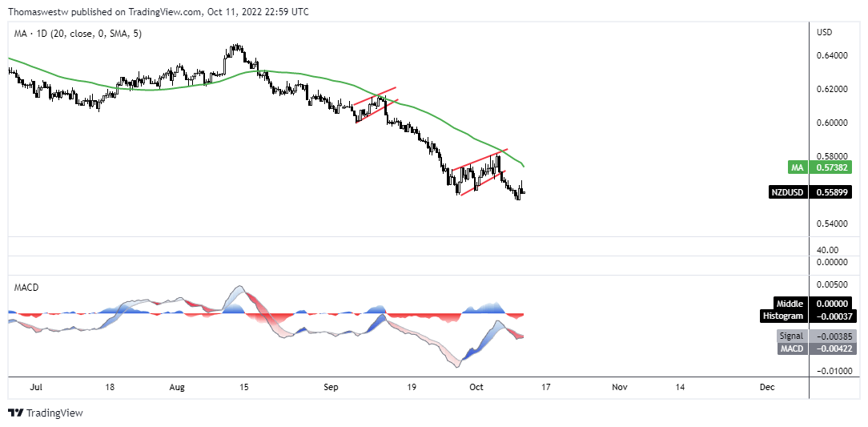Click the Nov date on time axis

click(620, 388)
